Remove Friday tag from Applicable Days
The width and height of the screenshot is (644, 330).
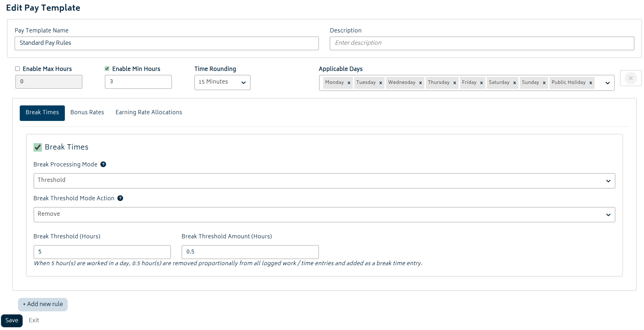point(482,83)
